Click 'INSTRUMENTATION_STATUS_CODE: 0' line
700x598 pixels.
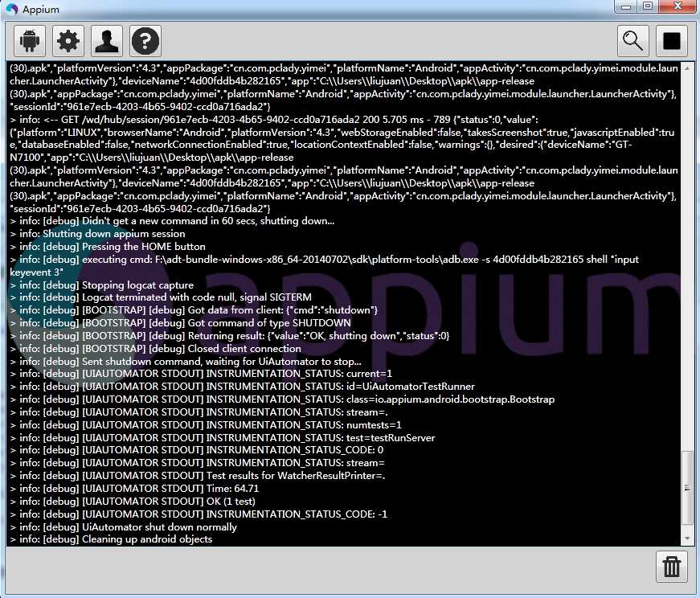pyautogui.click(x=196, y=450)
